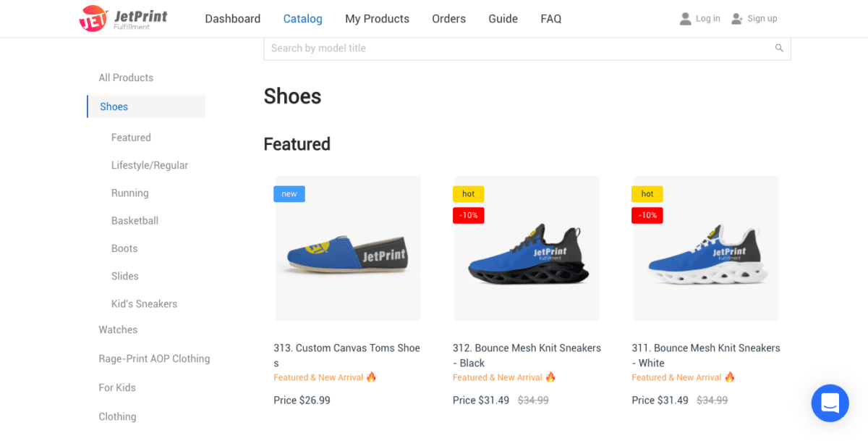868x441 pixels.
Task: Click the blue 'new' badge
Action: tap(289, 194)
